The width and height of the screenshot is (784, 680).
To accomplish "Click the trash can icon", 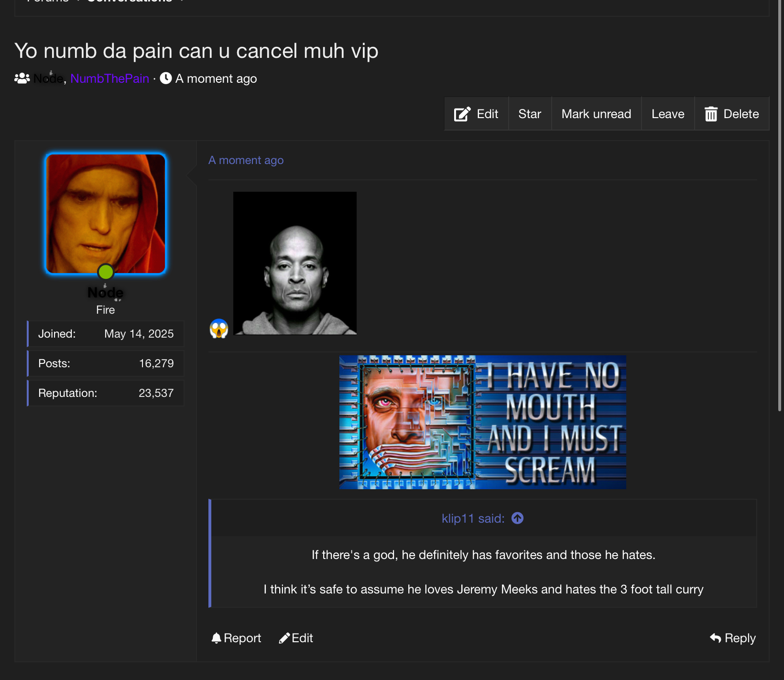I will 711,114.
